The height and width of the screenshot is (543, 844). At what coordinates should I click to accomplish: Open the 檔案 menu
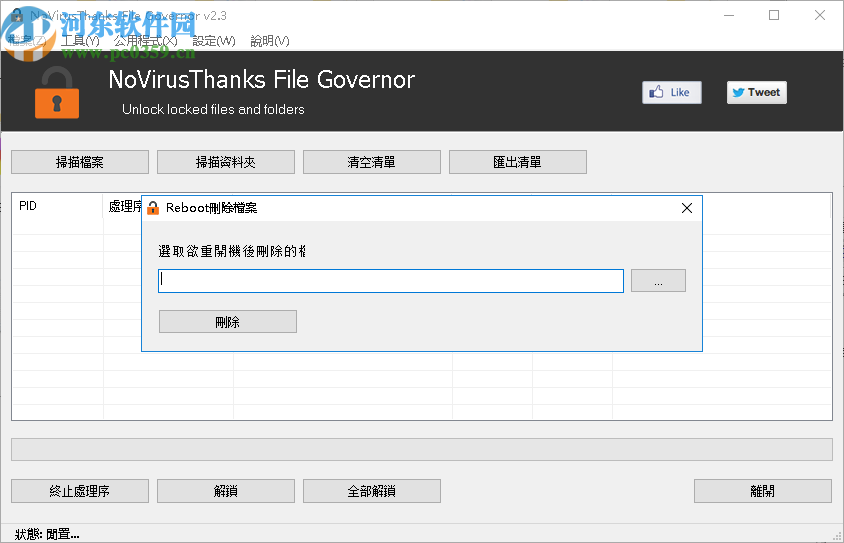tap(27, 41)
